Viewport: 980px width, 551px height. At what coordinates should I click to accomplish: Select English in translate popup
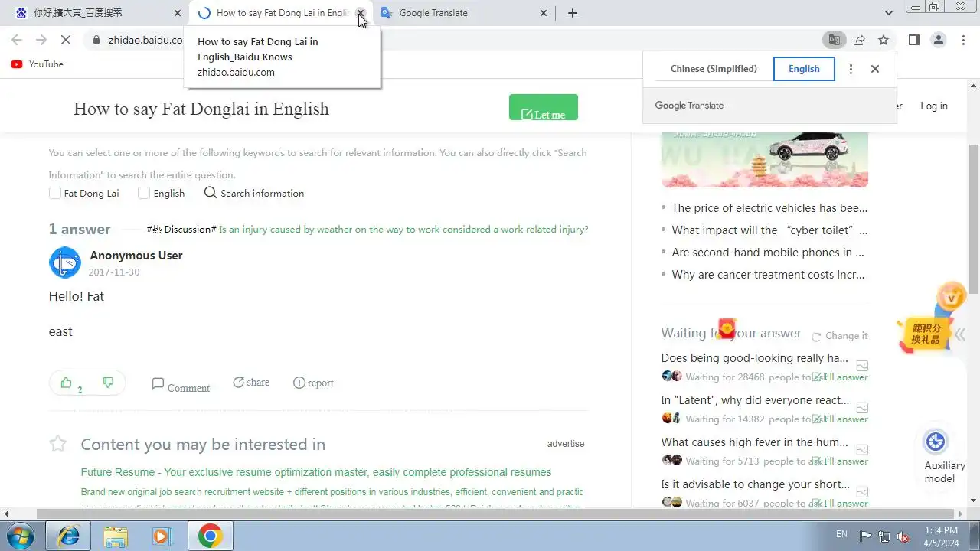(804, 69)
